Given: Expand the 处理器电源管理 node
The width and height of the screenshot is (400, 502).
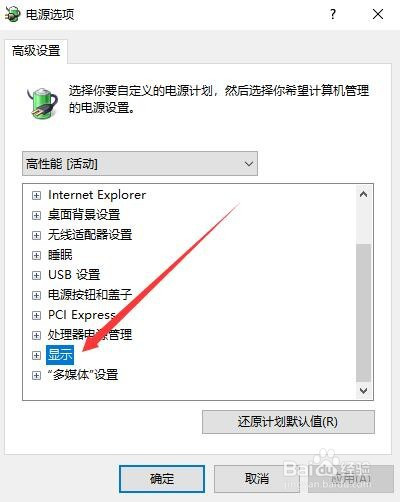Looking at the screenshot, I should point(36,335).
